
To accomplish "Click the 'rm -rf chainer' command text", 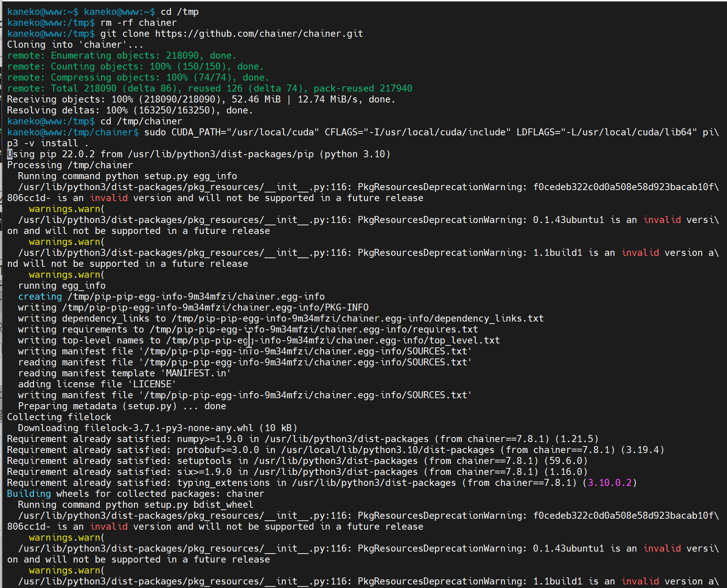I will click(139, 23).
